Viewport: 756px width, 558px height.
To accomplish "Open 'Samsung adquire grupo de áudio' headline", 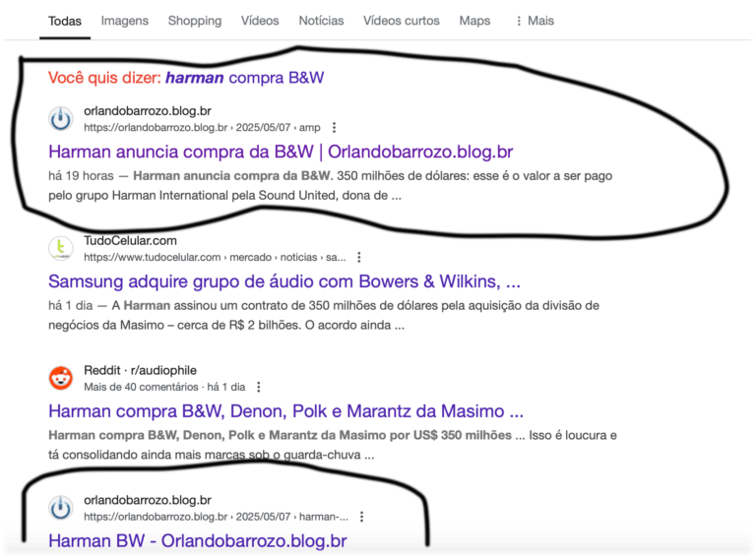I will point(283,281).
